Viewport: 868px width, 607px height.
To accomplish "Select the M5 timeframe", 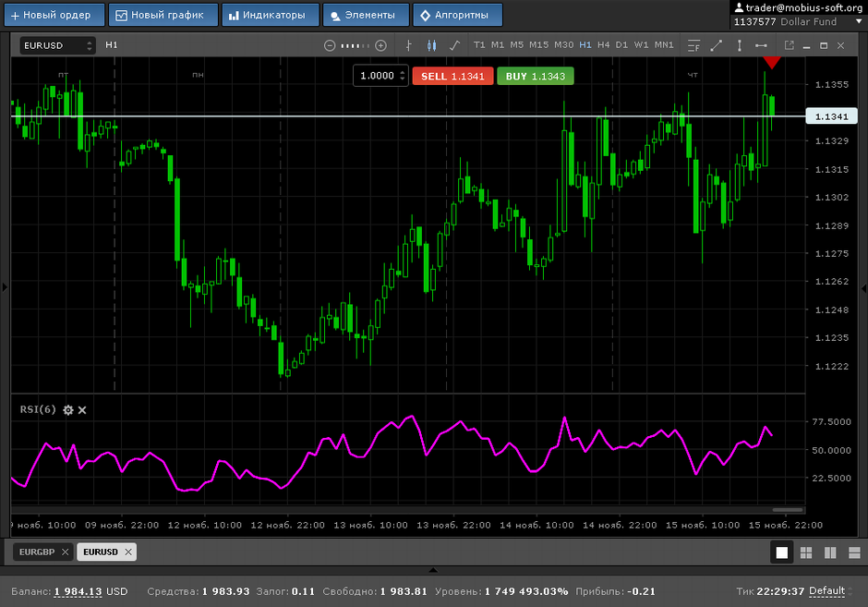I will click(x=516, y=45).
